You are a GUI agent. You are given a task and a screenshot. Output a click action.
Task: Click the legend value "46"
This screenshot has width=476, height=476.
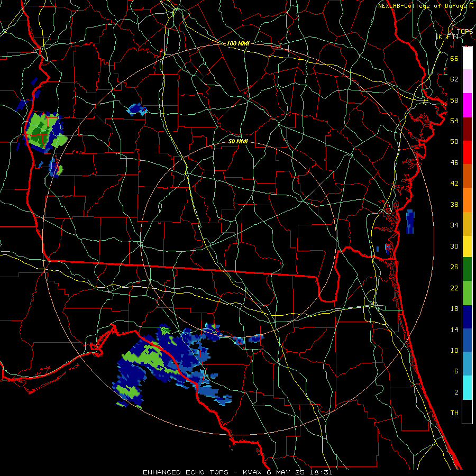[454, 162]
